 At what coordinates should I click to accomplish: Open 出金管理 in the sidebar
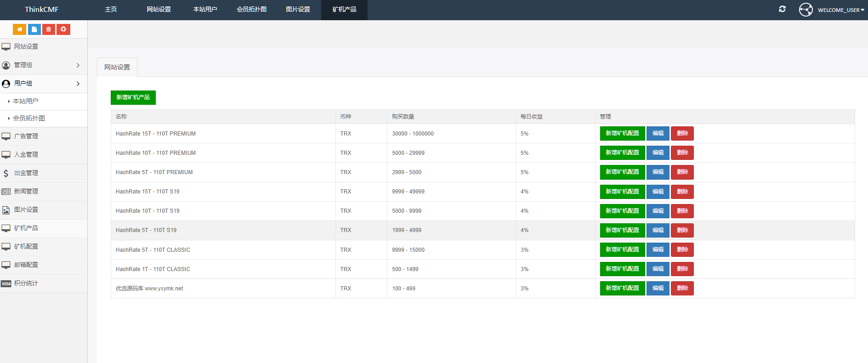click(x=44, y=173)
